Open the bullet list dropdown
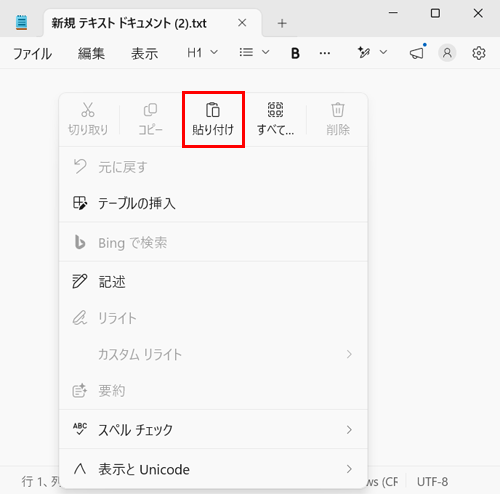This screenshot has width=500, height=494. [254, 52]
